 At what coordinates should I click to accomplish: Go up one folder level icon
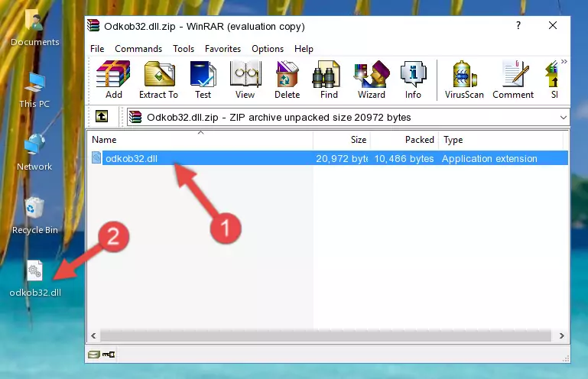[x=102, y=117]
